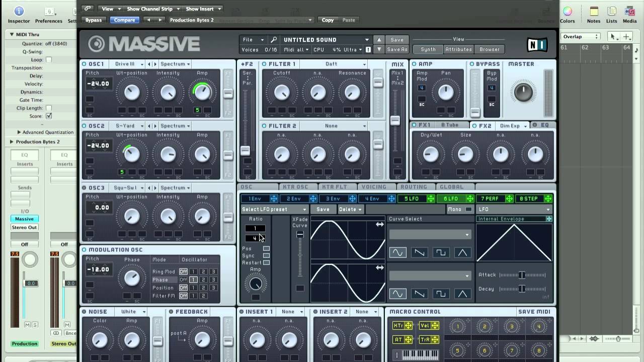Toggle the Noise oscillator power button
This screenshot has height=362, width=644.
85,312
